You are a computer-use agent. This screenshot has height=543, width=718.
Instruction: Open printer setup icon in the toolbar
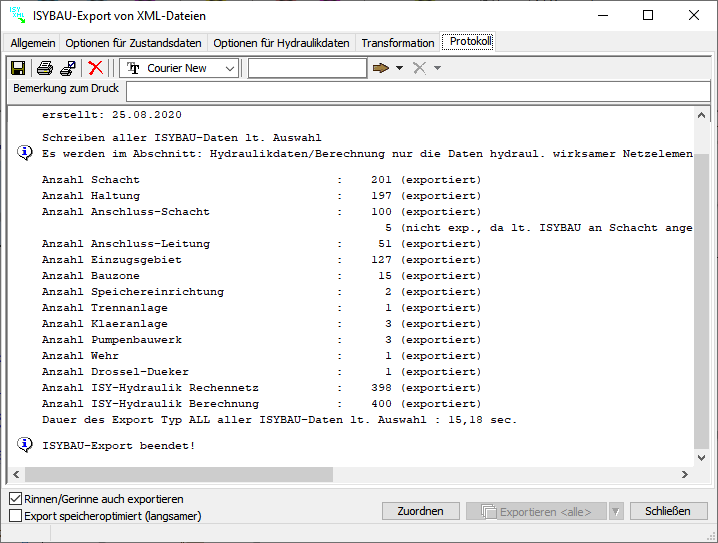(x=68, y=68)
